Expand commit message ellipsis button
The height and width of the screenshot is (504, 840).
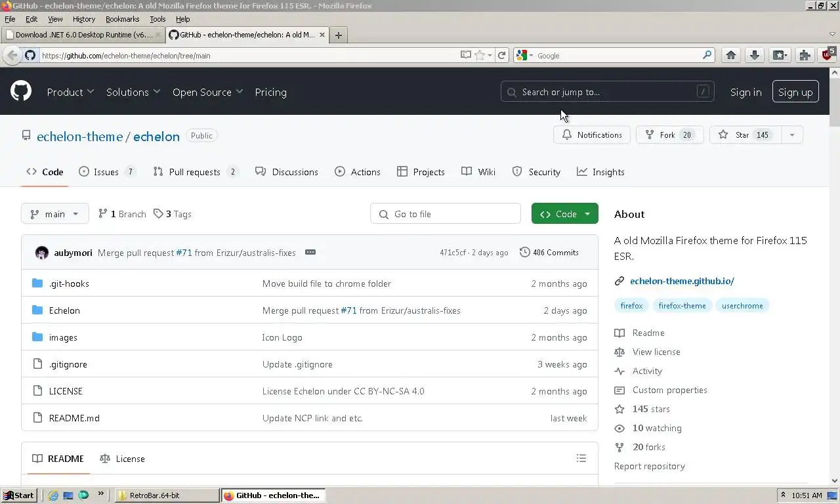click(310, 253)
